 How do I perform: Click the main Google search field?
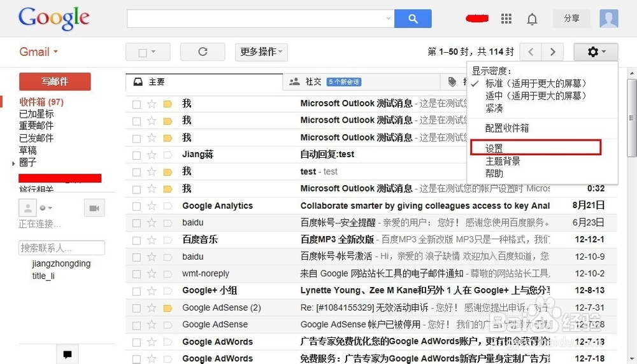[261, 18]
